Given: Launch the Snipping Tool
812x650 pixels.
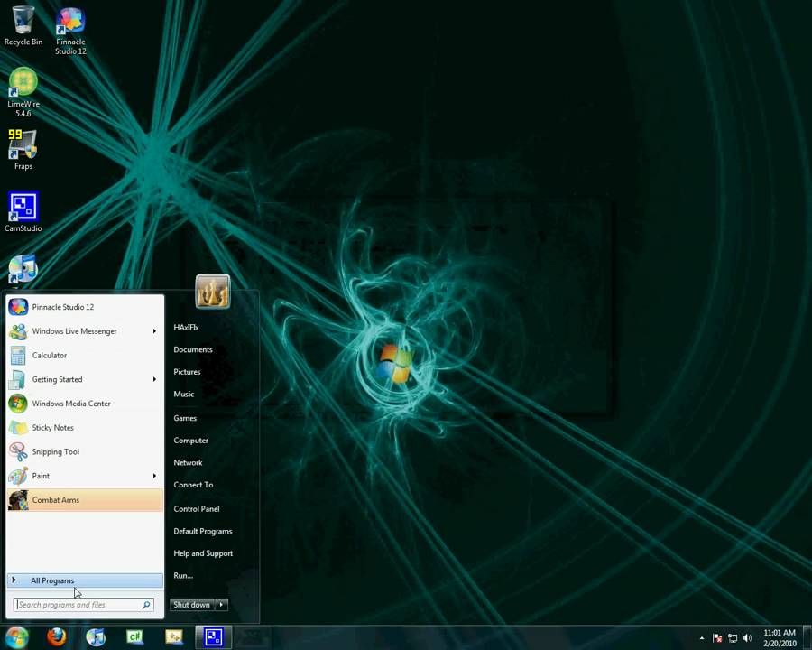Looking at the screenshot, I should 85,451.
